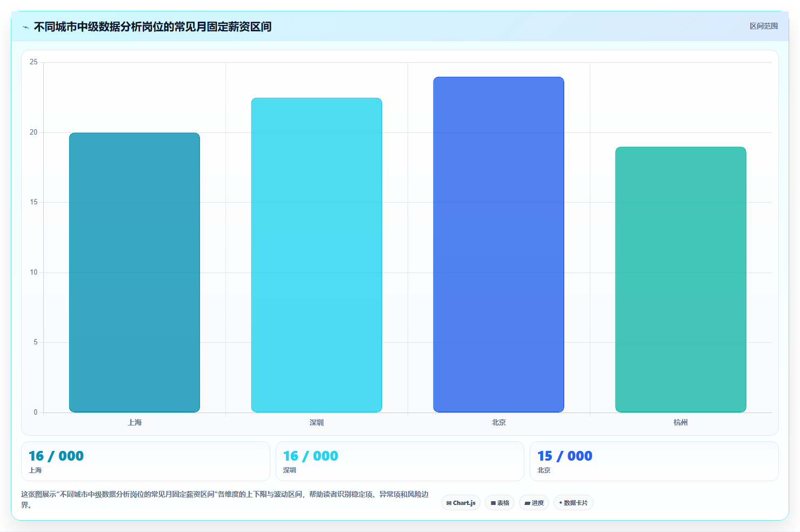
Task: Click the 杭州 x-axis label
Action: click(x=681, y=422)
